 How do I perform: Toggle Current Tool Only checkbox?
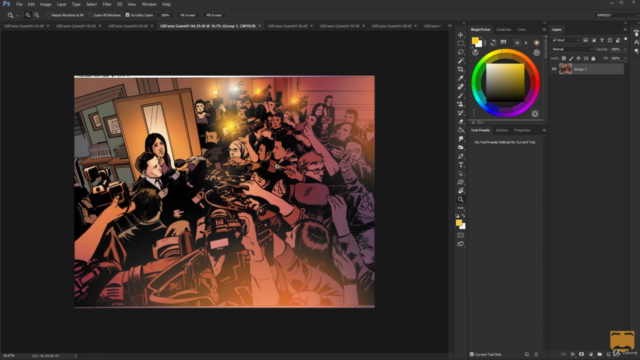coord(472,354)
